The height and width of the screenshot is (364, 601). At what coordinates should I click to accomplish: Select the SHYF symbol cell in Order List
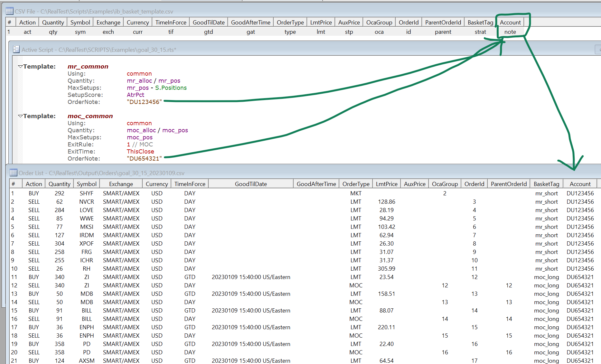(87, 193)
